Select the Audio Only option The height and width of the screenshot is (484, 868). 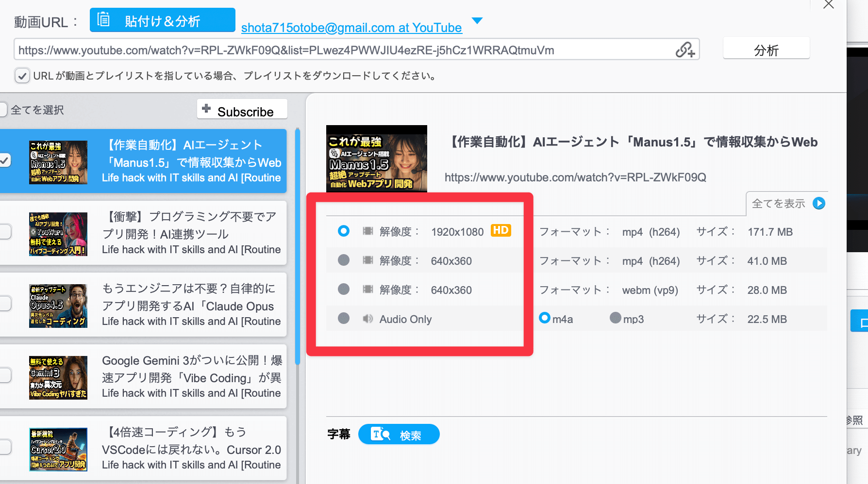344,319
